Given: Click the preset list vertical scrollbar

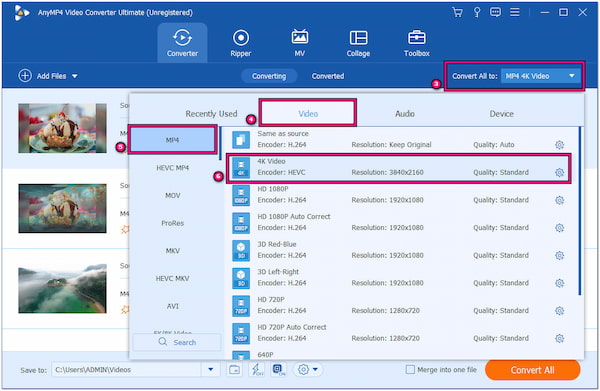Looking at the screenshot, I should pos(580,211).
